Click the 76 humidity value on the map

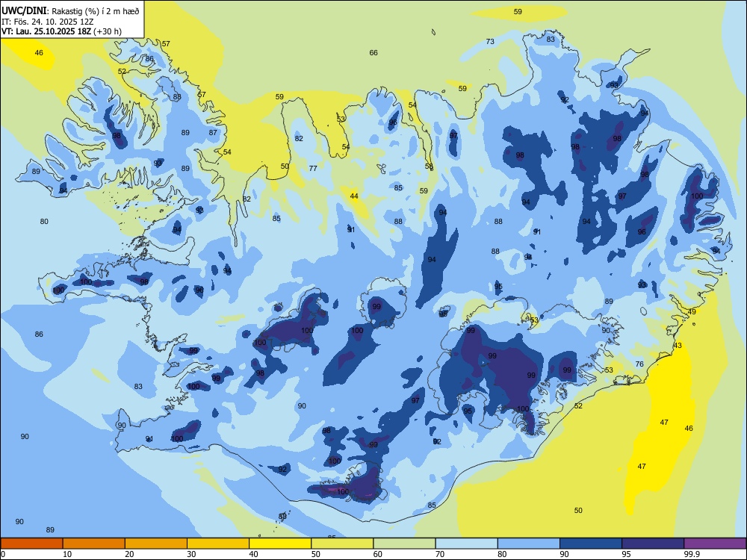coord(639,364)
